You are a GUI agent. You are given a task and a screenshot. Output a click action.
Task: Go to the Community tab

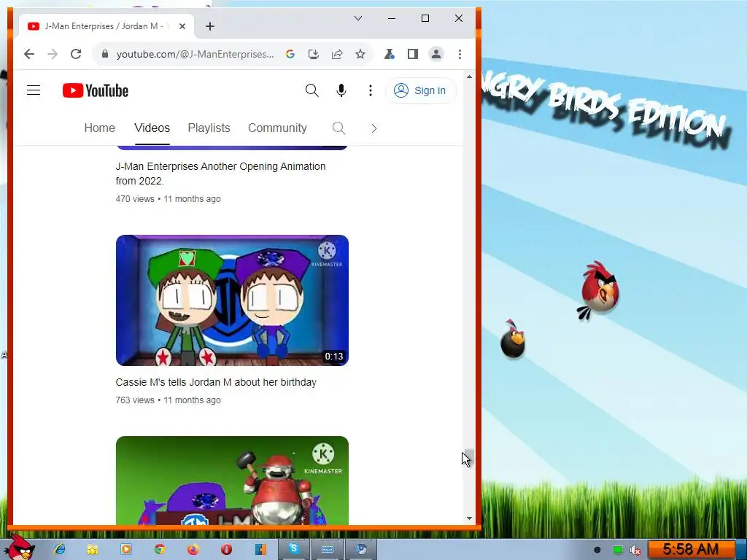click(277, 128)
